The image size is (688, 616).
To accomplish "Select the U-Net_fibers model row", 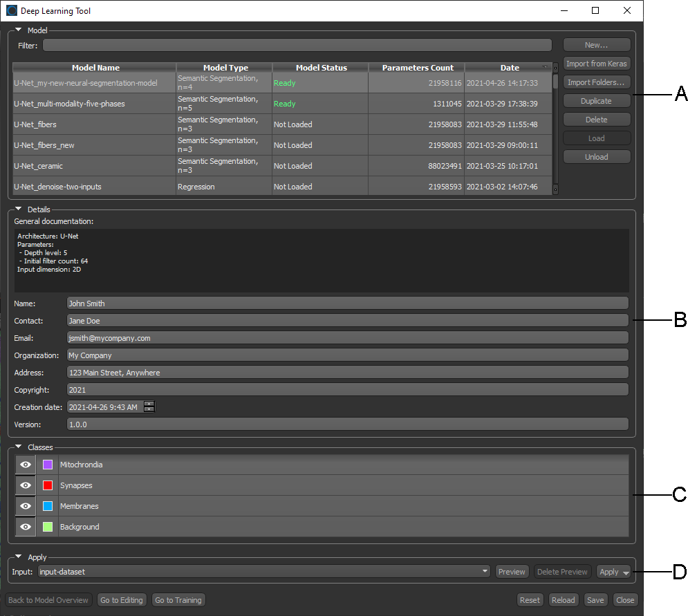I will (x=94, y=124).
